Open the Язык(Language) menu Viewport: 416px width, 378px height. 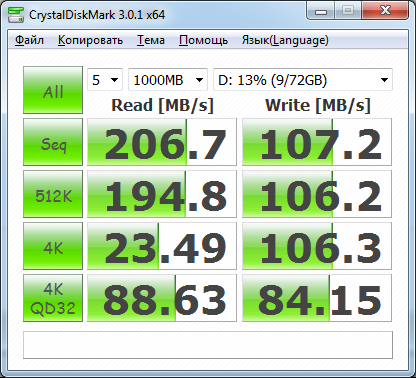285,40
